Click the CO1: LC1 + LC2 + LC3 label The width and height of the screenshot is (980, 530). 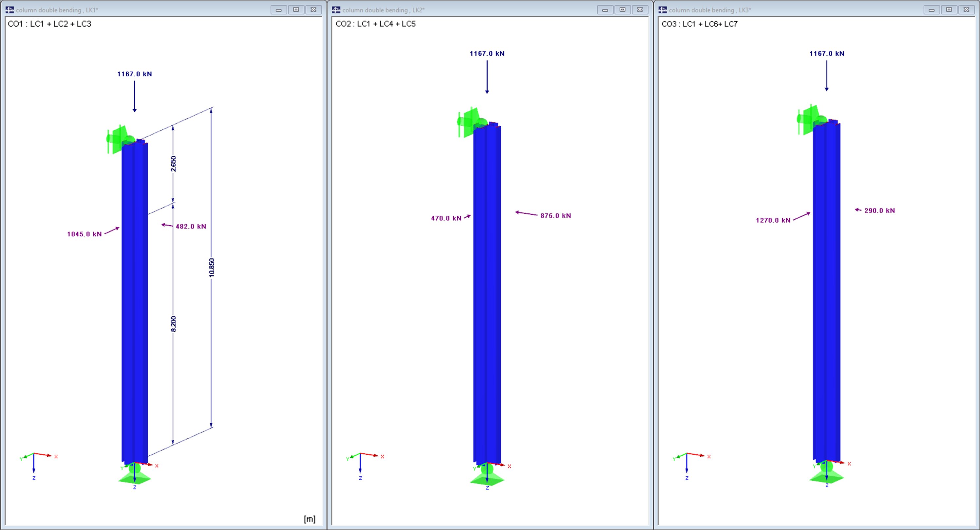pos(50,24)
